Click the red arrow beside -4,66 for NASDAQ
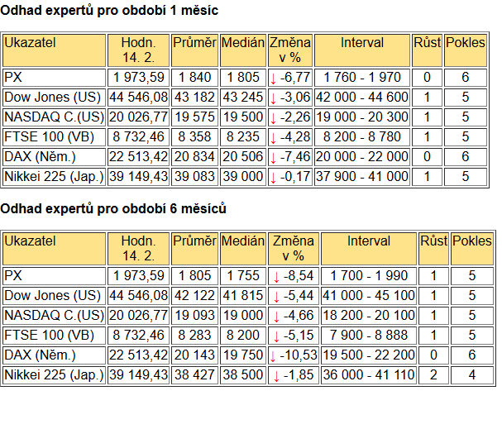The image size is (502, 448). [276, 317]
